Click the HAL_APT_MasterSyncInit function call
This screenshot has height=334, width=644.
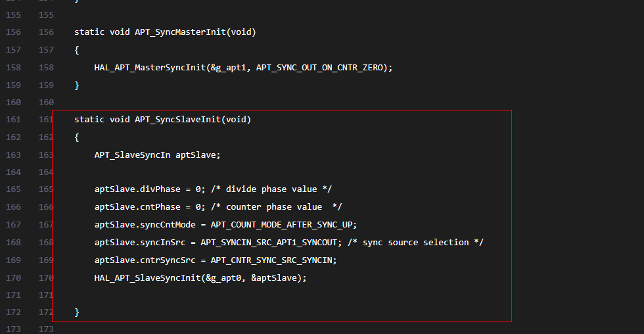click(x=150, y=67)
